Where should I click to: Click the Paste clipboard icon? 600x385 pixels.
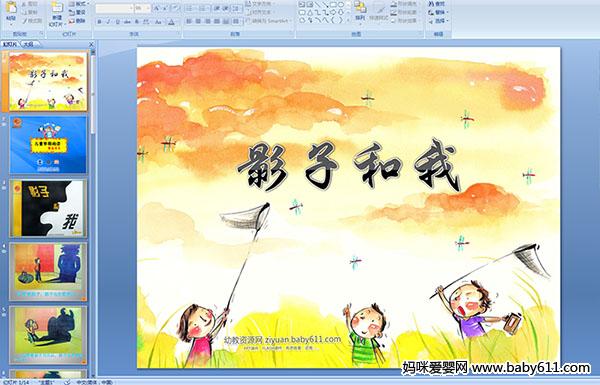tap(11, 11)
